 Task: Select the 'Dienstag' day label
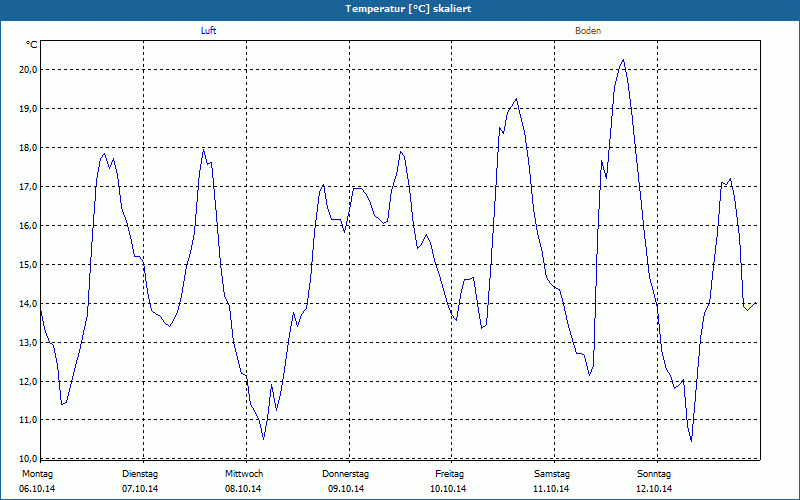pyautogui.click(x=140, y=474)
